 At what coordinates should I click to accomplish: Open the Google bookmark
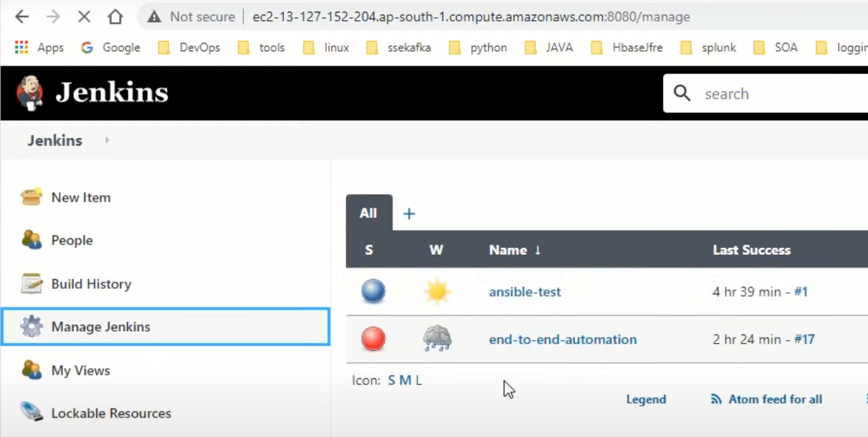(110, 47)
